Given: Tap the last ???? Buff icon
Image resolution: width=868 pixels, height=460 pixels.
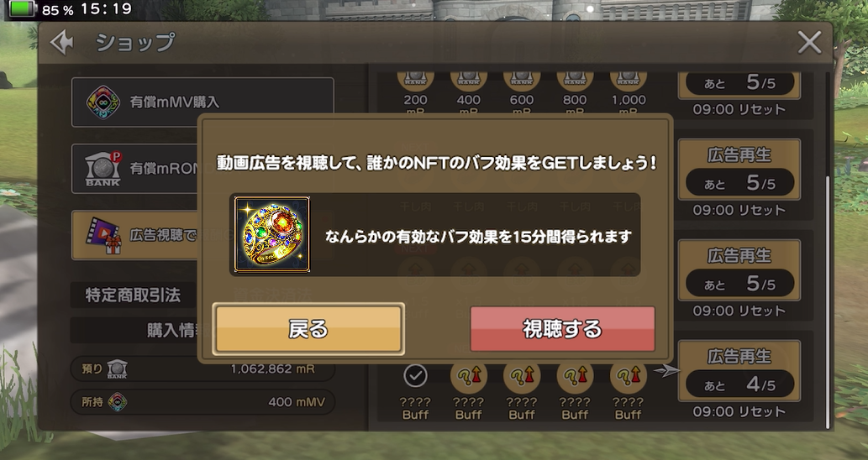Looking at the screenshot, I should 629,376.
